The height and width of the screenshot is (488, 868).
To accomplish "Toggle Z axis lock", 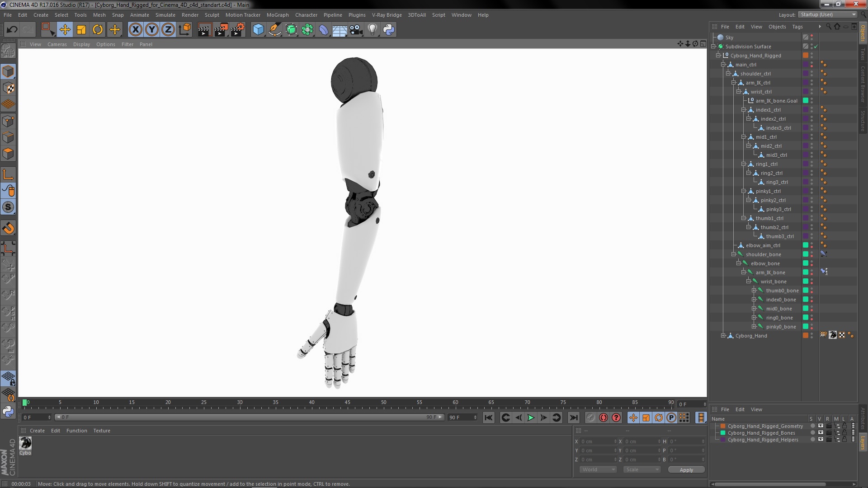I will tap(168, 30).
